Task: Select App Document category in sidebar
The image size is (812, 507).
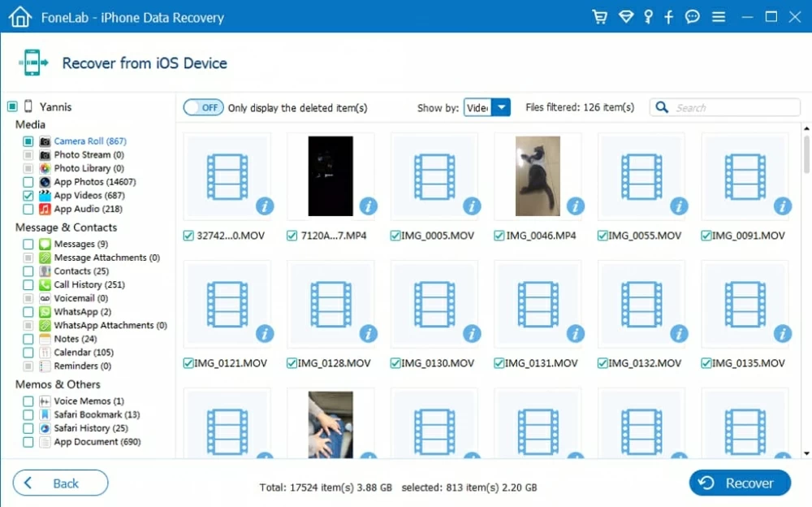Action: [97, 442]
